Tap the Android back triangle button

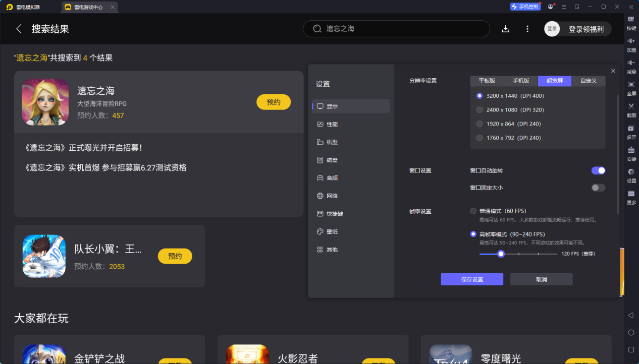pos(631,315)
